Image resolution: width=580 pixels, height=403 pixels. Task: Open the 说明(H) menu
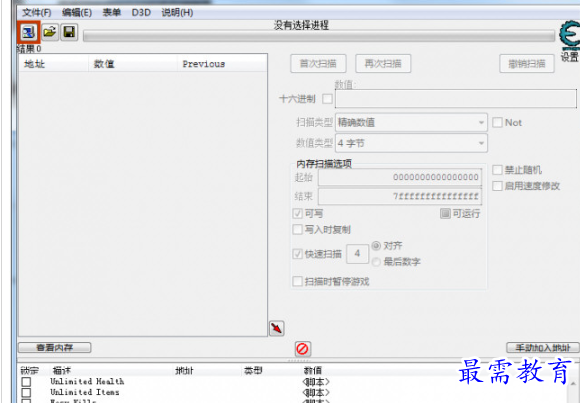point(177,13)
